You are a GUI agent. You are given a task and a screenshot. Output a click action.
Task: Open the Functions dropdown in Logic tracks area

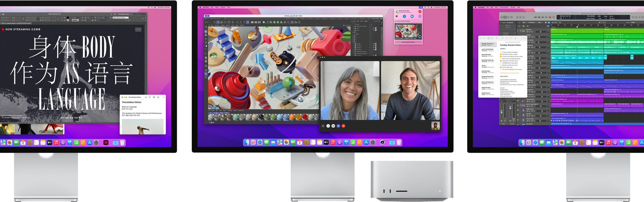click(532, 22)
